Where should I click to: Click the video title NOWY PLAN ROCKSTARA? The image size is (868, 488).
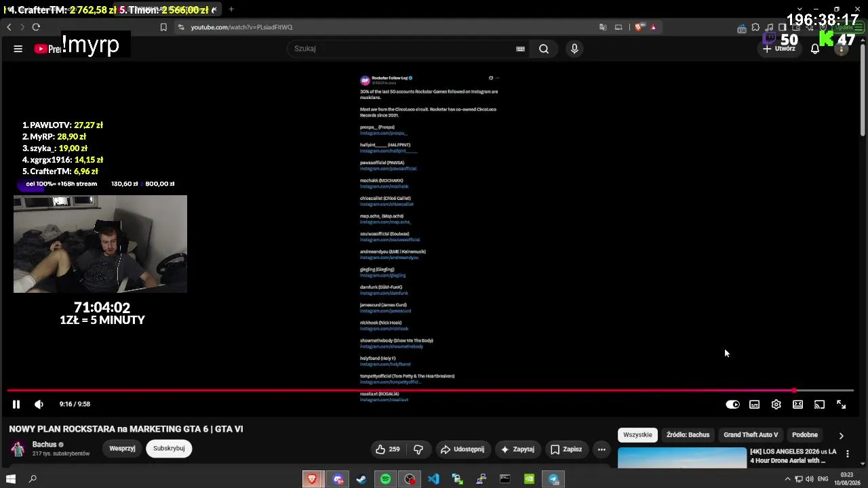tap(126, 429)
